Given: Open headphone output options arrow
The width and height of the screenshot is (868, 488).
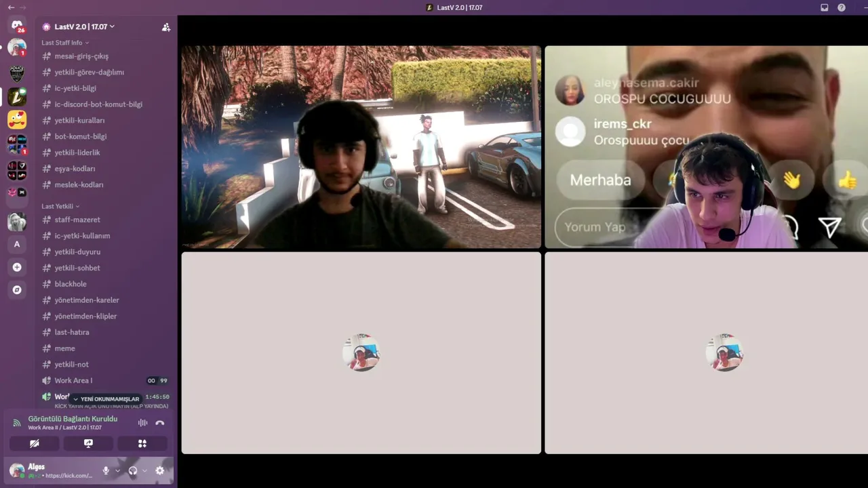Looking at the screenshot, I should [144, 470].
